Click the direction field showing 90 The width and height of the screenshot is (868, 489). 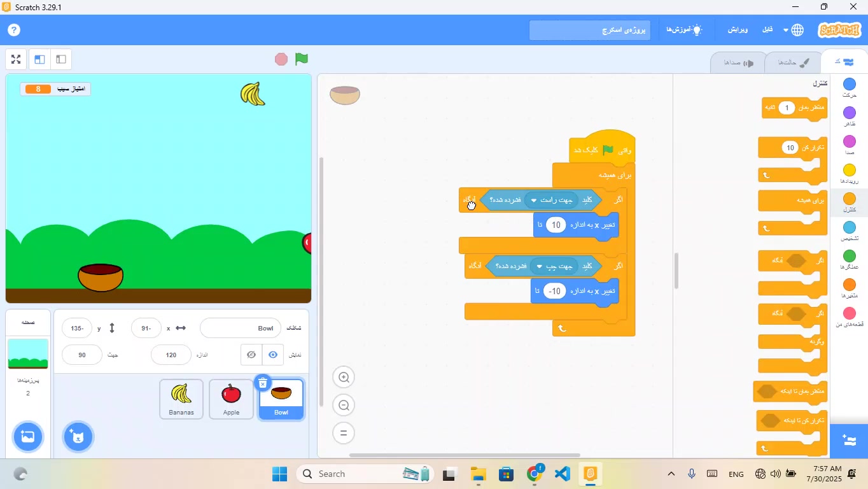coord(82,355)
